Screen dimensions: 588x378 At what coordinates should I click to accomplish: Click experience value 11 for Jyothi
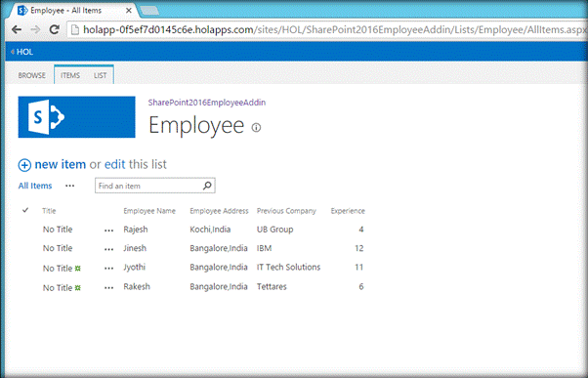click(358, 267)
